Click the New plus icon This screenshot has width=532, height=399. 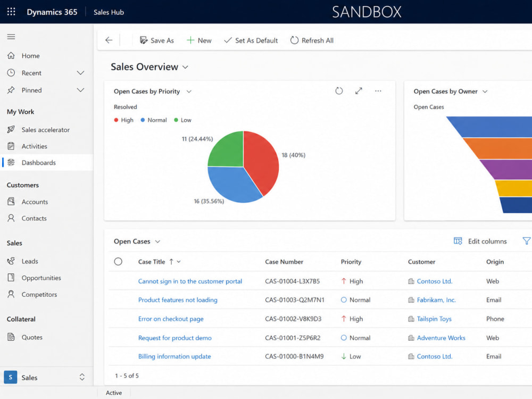pyautogui.click(x=190, y=40)
